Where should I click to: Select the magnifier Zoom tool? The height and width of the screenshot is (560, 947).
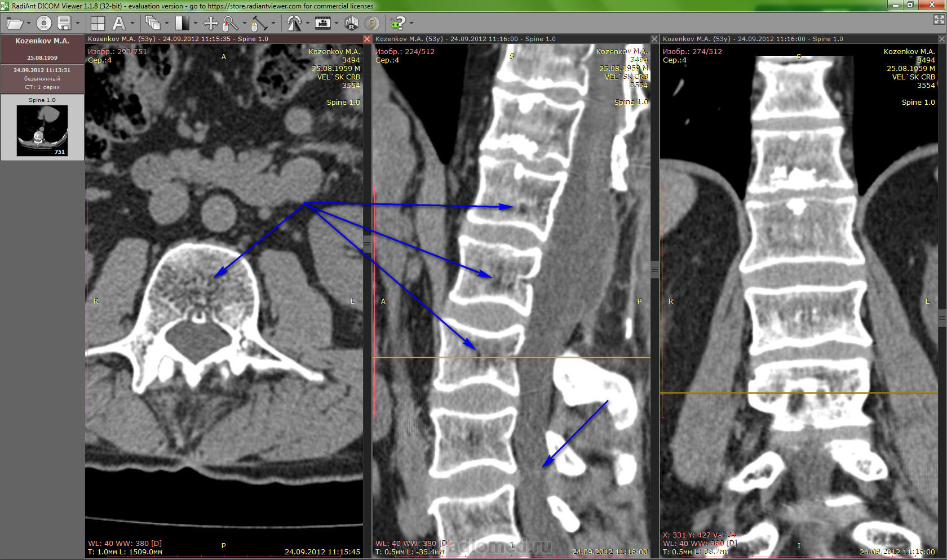point(230,23)
